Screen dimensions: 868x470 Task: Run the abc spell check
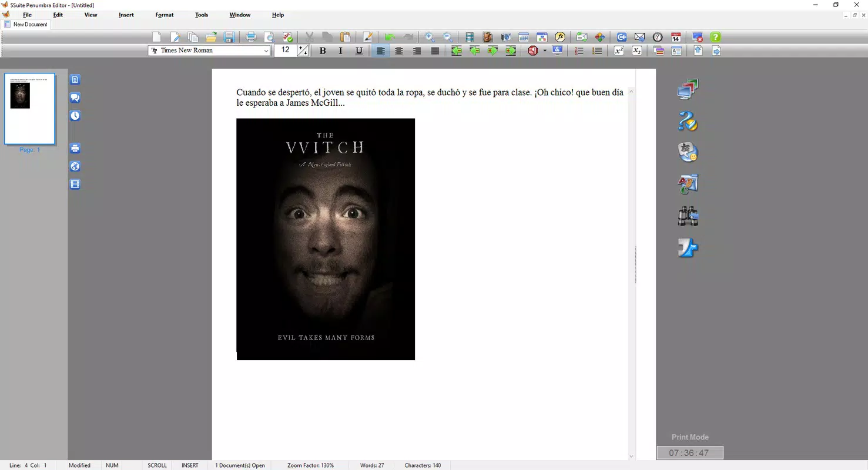(x=287, y=37)
